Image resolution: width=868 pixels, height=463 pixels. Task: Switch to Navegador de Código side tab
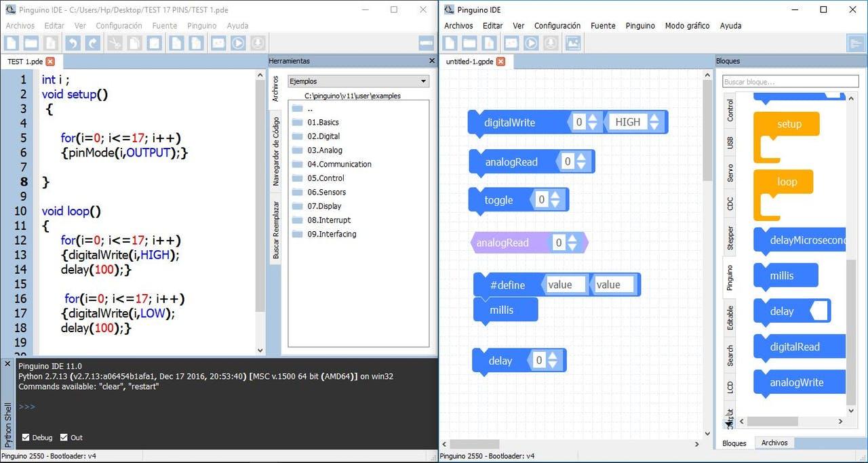point(276,152)
